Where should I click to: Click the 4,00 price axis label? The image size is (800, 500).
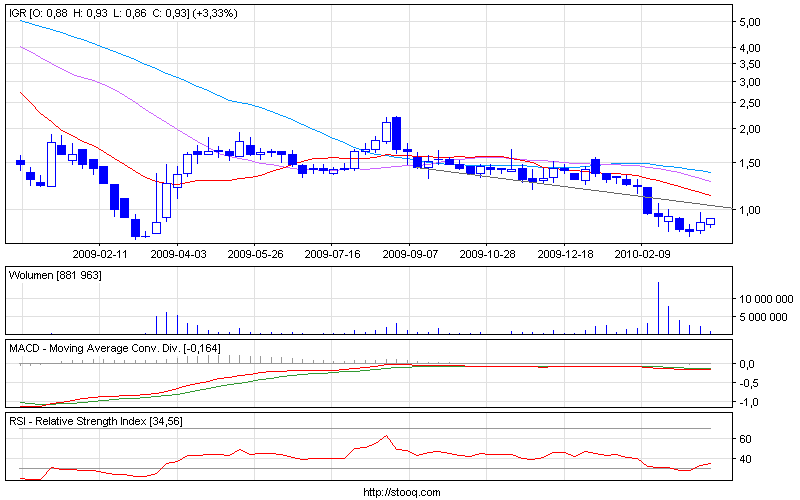(749, 48)
